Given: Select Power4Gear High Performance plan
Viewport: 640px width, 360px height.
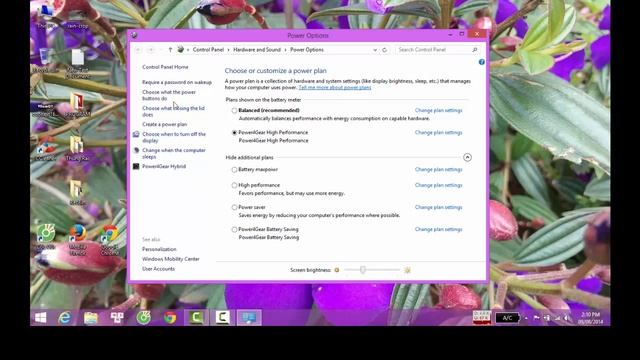Looking at the screenshot, I should click(234, 133).
